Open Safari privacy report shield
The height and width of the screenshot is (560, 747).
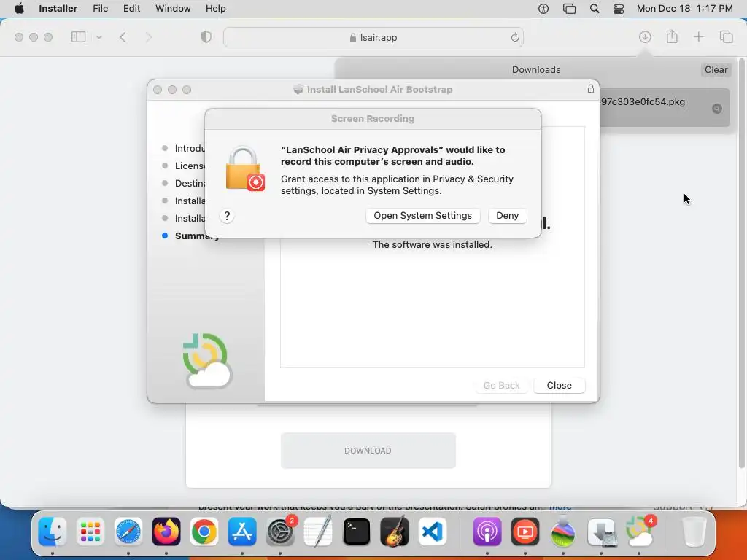[206, 37]
